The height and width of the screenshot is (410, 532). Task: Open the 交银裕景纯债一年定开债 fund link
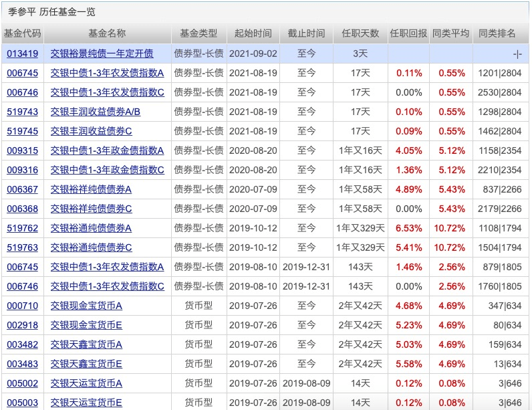[102, 54]
